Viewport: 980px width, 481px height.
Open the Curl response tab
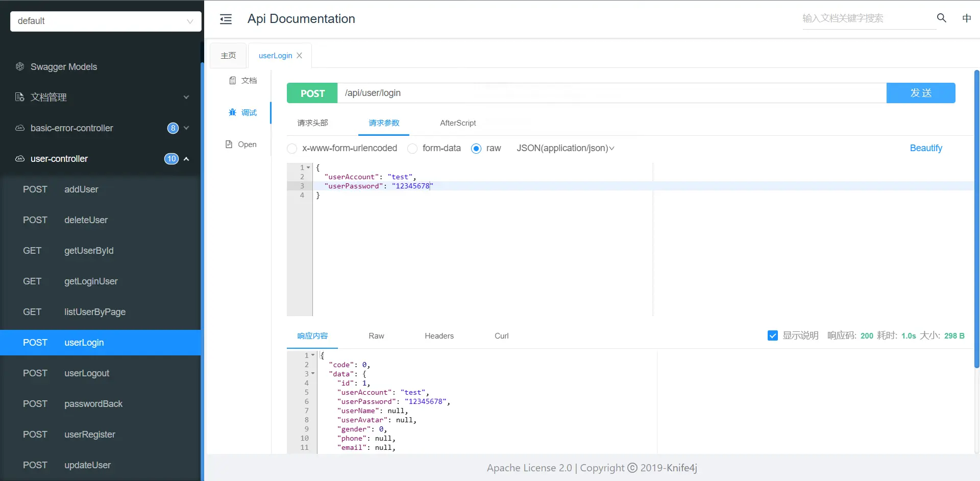pos(502,336)
